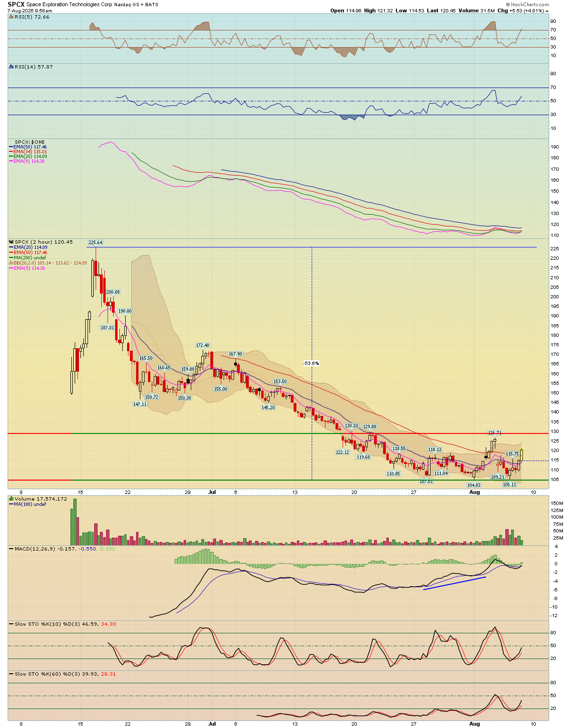Click the green MA(200) legend line swatch
The image size is (571, 728).
click(11, 258)
